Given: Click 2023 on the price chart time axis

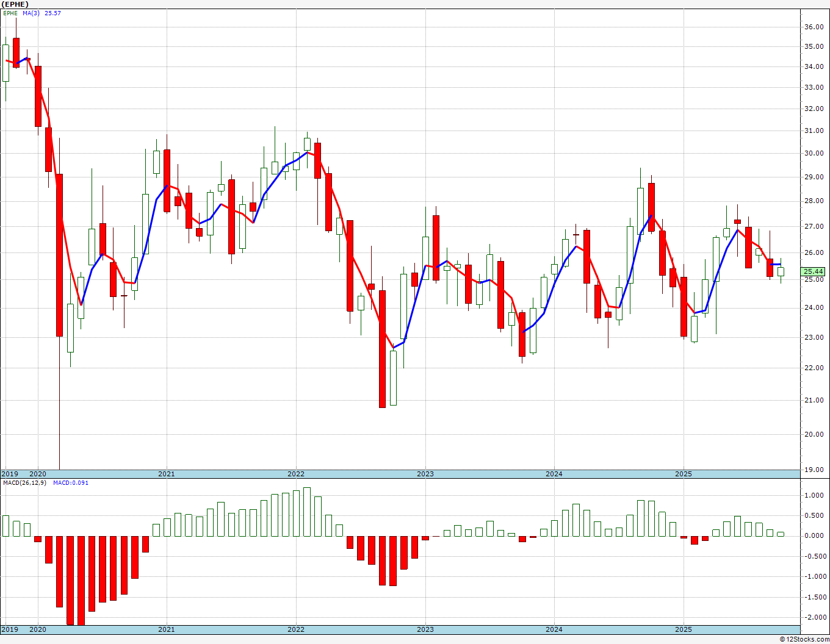Looking at the screenshot, I should tap(425, 474).
